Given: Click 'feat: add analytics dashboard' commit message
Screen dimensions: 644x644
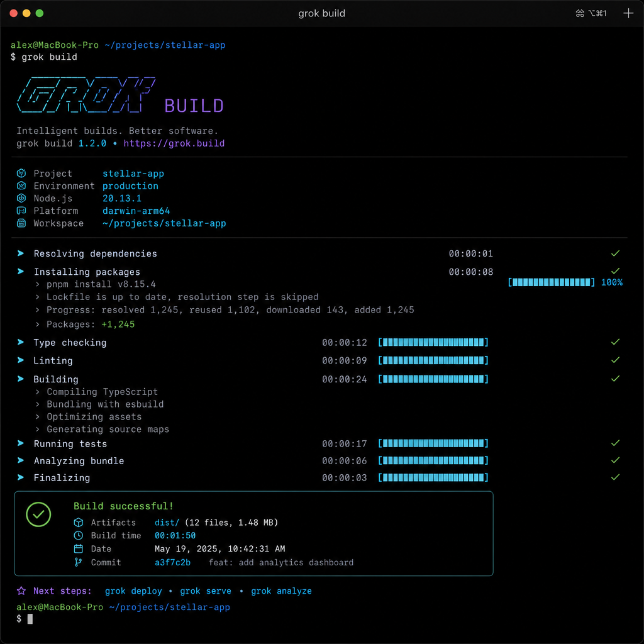Looking at the screenshot, I should [281, 562].
